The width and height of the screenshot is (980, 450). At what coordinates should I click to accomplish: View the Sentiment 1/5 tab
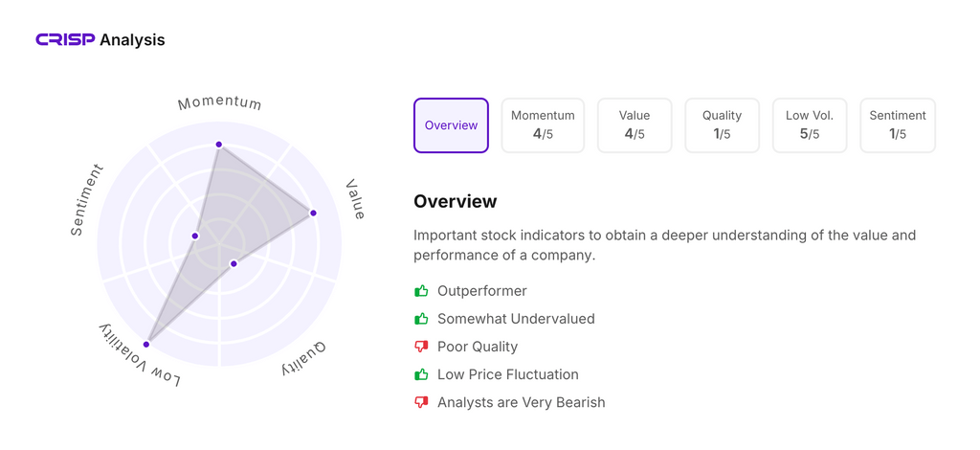897,125
